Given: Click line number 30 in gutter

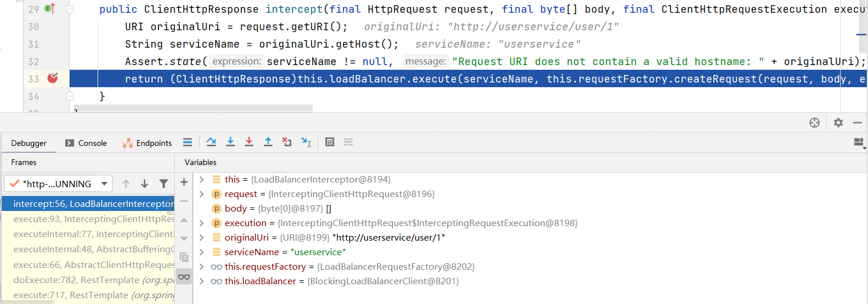Looking at the screenshot, I should click(34, 27).
